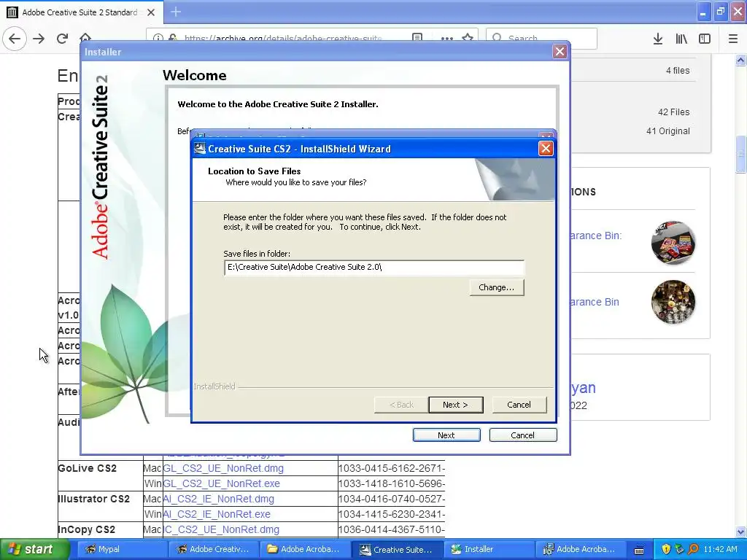The image size is (747, 560).
Task: Click the 42 Files text
Action: tap(673, 112)
